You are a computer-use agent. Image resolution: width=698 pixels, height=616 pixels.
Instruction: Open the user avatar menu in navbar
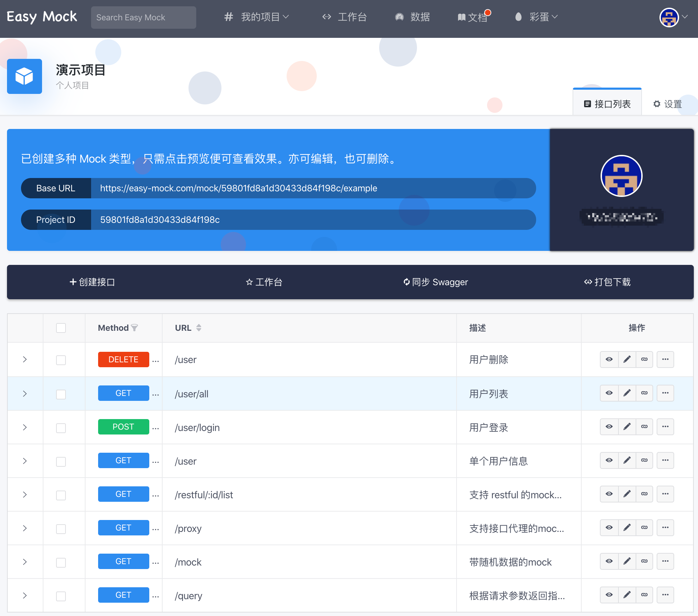pos(673,17)
